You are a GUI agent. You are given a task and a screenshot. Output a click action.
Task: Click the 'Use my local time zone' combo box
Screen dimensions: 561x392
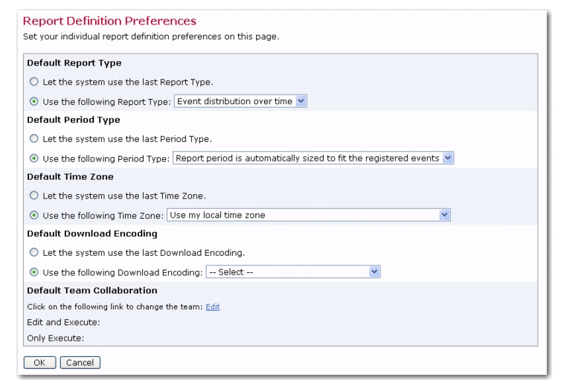(309, 215)
